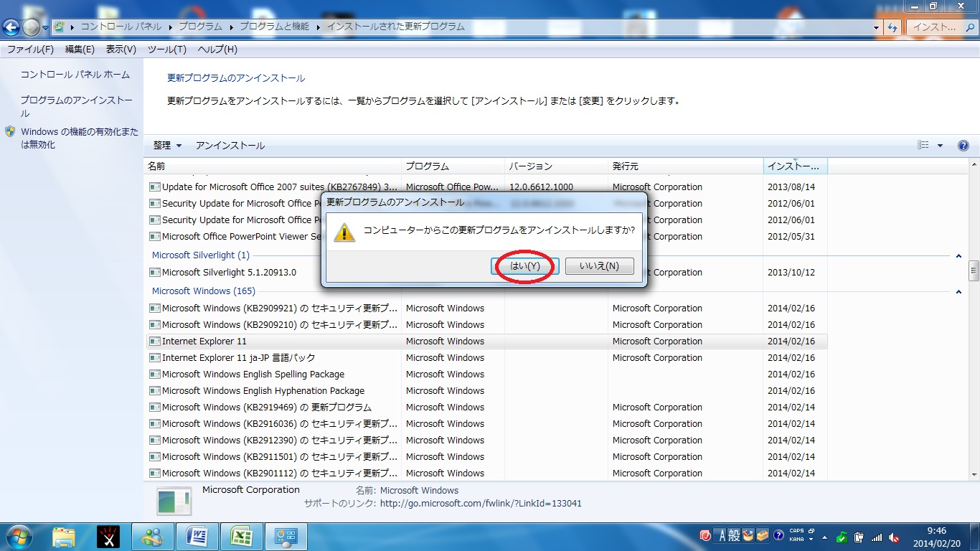Open the ツール(T) menu
The width and height of the screenshot is (980, 551).
(167, 50)
